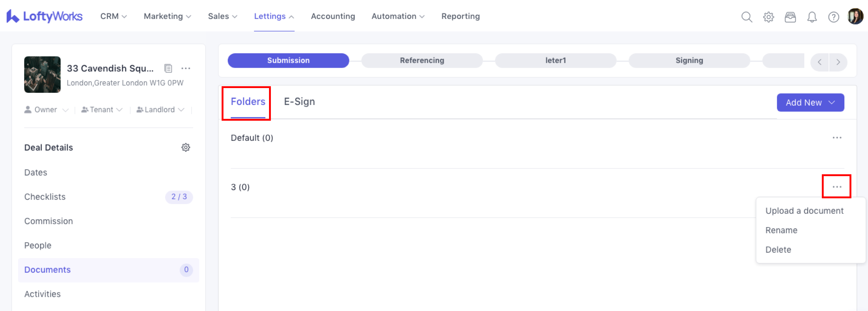Click the LoftyWorks logo
Screen dimensions: 868x311
pos(45,16)
